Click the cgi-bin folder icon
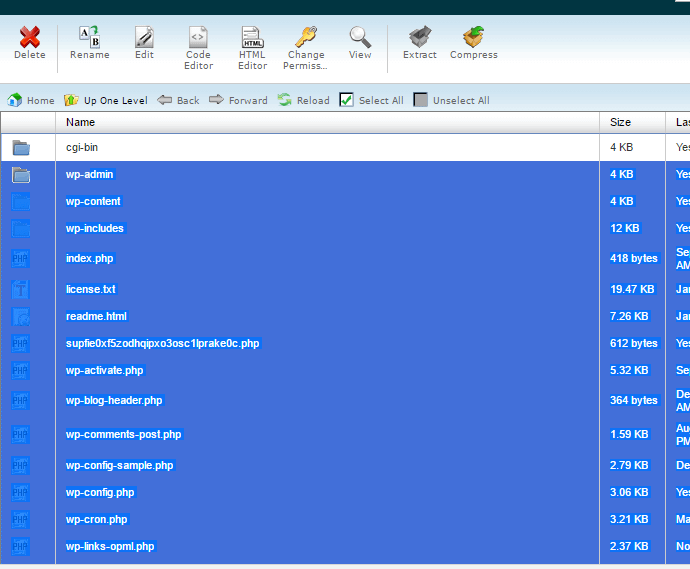The width and height of the screenshot is (690, 569). click(x=21, y=148)
